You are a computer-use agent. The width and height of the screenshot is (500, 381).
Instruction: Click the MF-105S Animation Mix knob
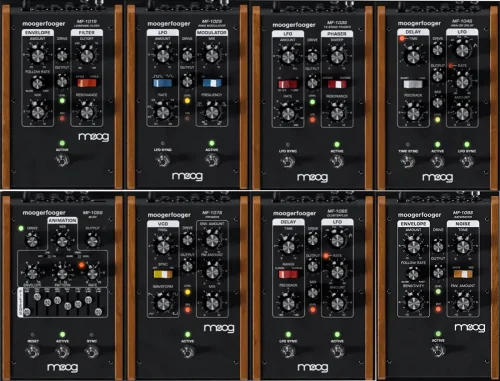[62, 241]
